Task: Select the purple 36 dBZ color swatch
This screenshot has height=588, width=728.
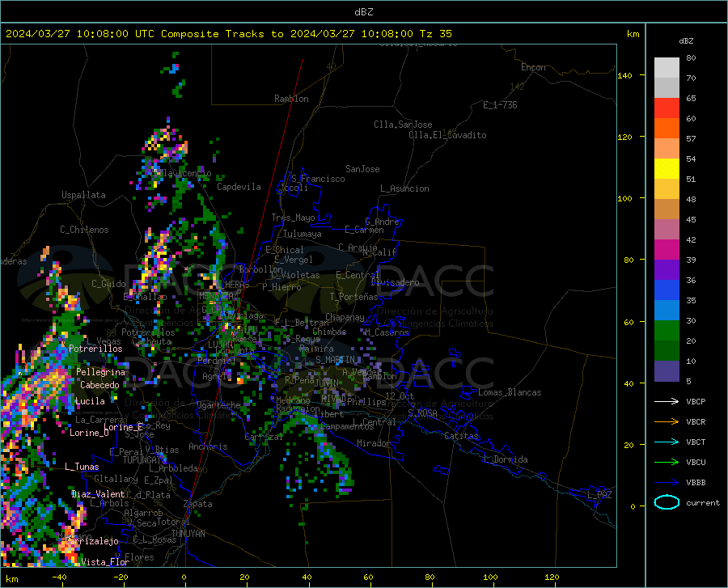Action: click(x=667, y=270)
